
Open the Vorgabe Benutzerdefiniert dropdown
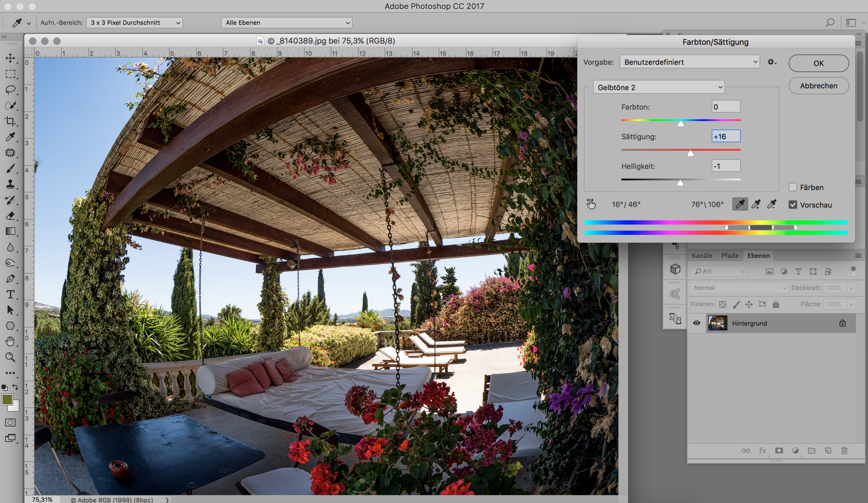click(690, 62)
